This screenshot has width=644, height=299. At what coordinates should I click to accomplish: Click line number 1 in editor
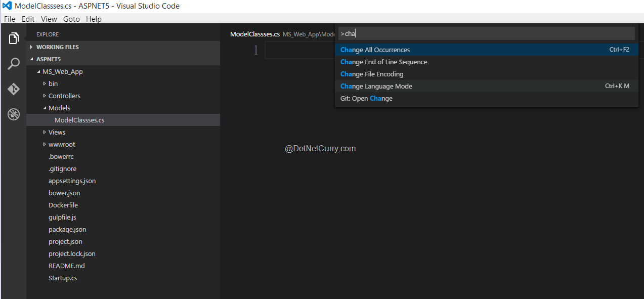[256, 50]
